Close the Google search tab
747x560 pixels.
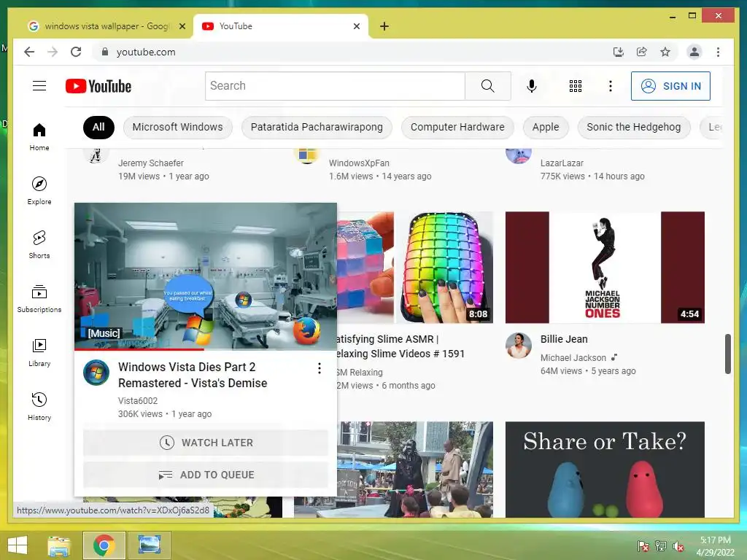tap(182, 26)
